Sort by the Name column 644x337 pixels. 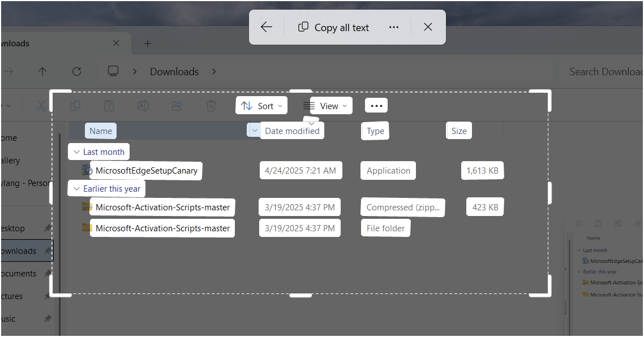[101, 131]
